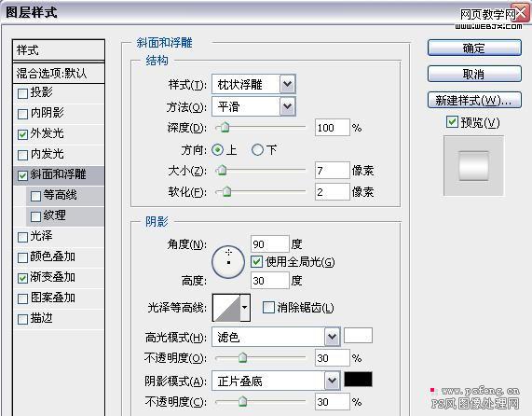Toggle 使用全局光 global light checkbox
This screenshot has width=532, height=416.
[x=256, y=261]
